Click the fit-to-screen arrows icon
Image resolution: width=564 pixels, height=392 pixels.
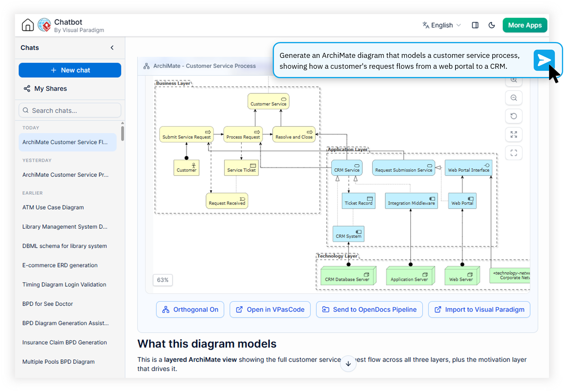(x=514, y=135)
